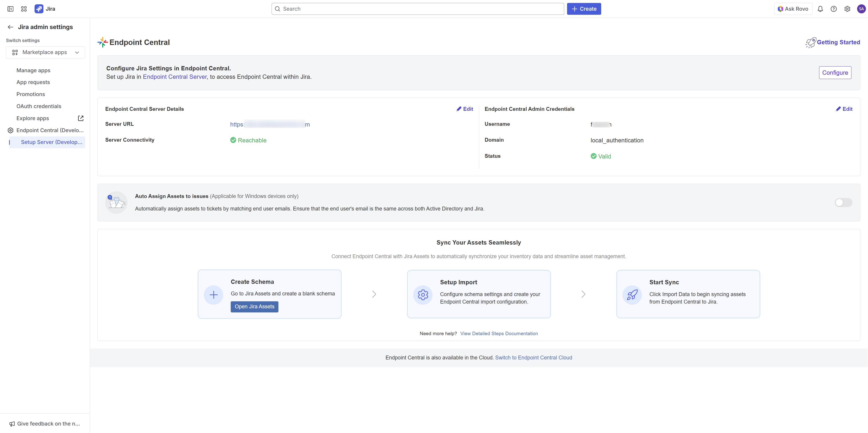
Task: Expand the Marketplace apps dropdown
Action: (45, 52)
